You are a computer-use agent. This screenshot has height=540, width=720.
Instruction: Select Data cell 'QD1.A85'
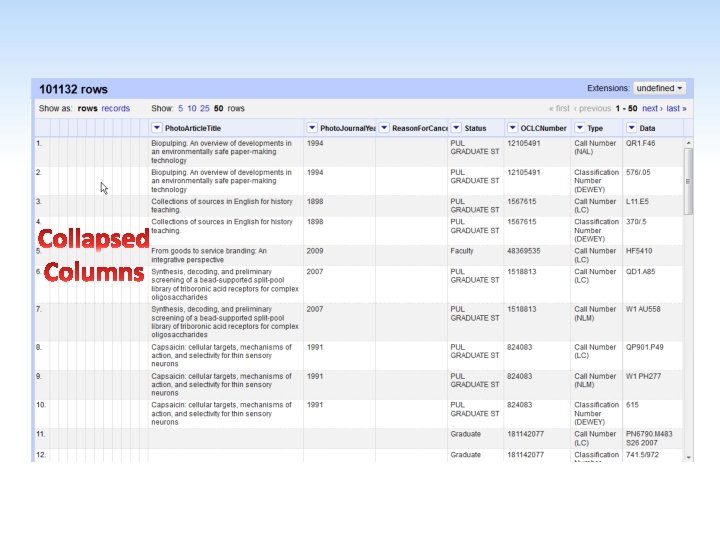641,271
